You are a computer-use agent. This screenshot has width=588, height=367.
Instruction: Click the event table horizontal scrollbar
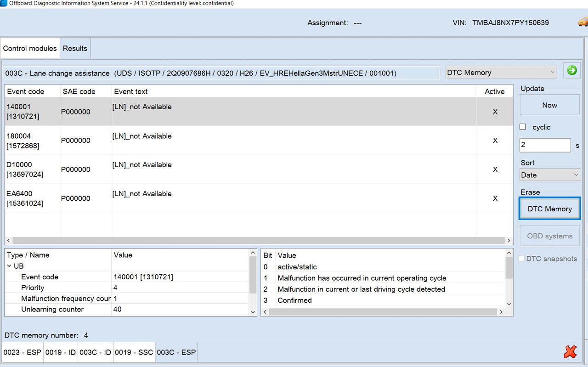pos(259,241)
